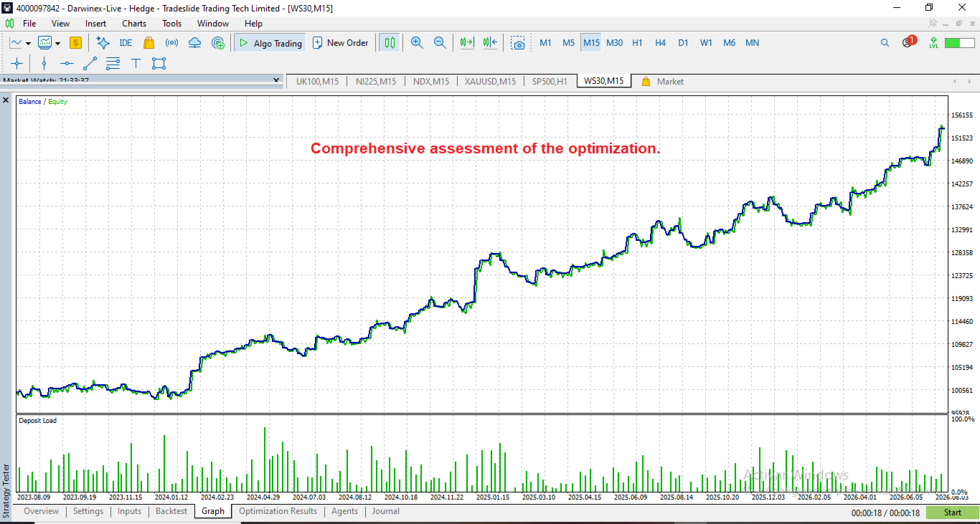Image resolution: width=980 pixels, height=524 pixels.
Task: Click the green Start button
Action: click(x=953, y=513)
